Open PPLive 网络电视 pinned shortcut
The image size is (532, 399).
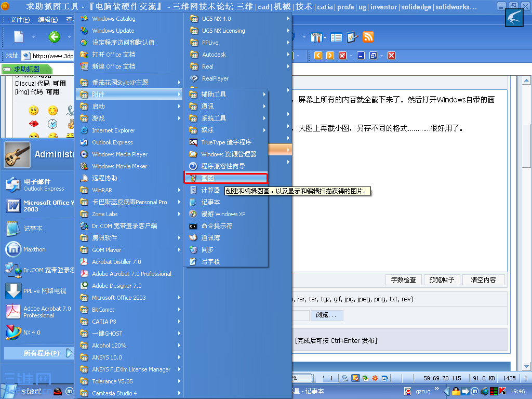tap(38, 291)
